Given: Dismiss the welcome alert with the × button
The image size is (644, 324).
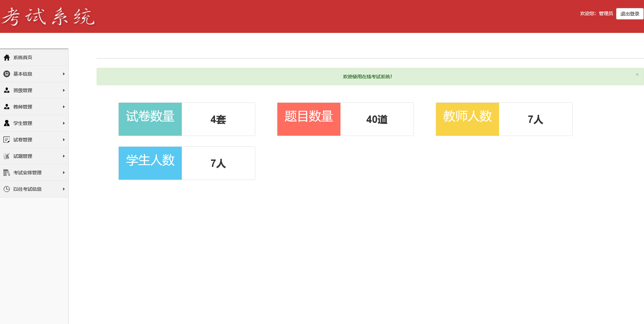Looking at the screenshot, I should coord(637,74).
